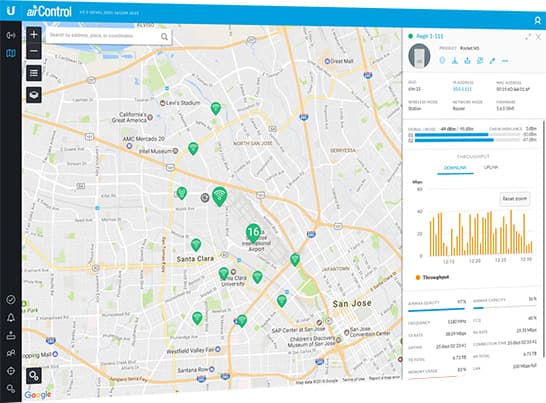Expand the device details panel
546x403 pixels.
point(528,36)
